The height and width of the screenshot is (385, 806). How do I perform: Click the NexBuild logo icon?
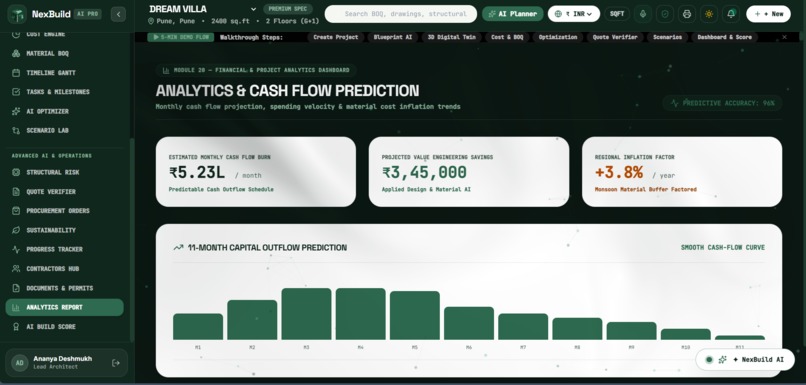pos(18,14)
